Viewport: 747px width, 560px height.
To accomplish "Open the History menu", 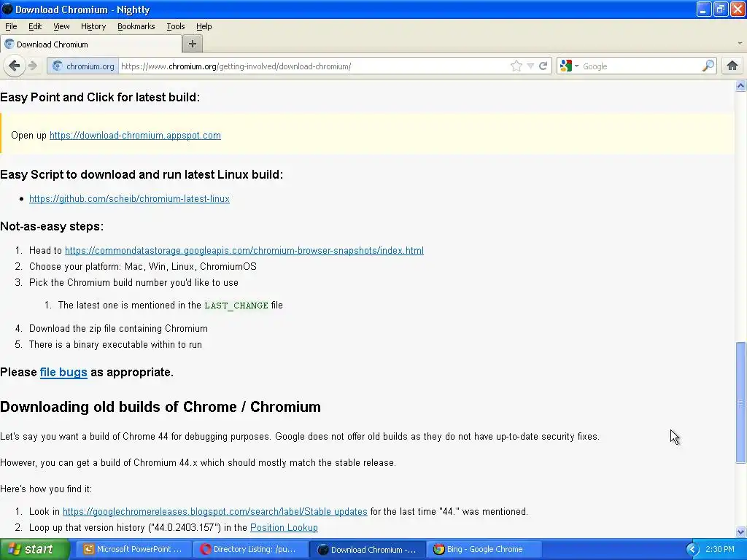I will [93, 26].
